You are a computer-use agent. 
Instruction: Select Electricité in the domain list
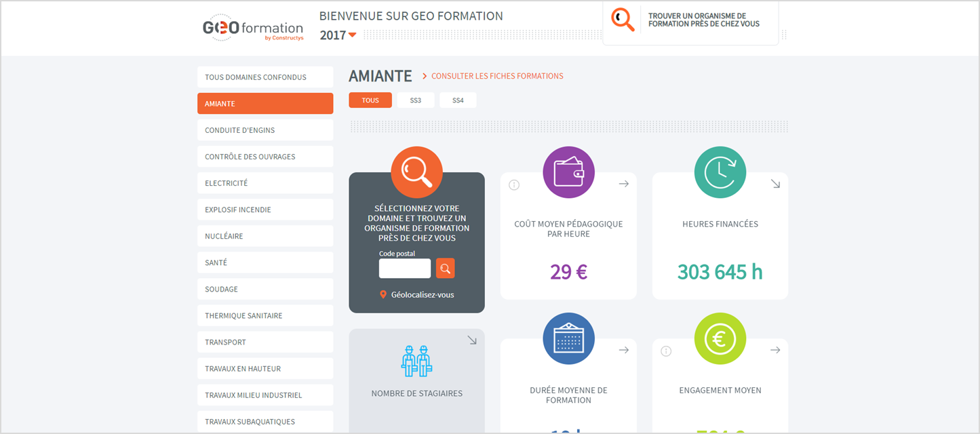pyautogui.click(x=264, y=183)
